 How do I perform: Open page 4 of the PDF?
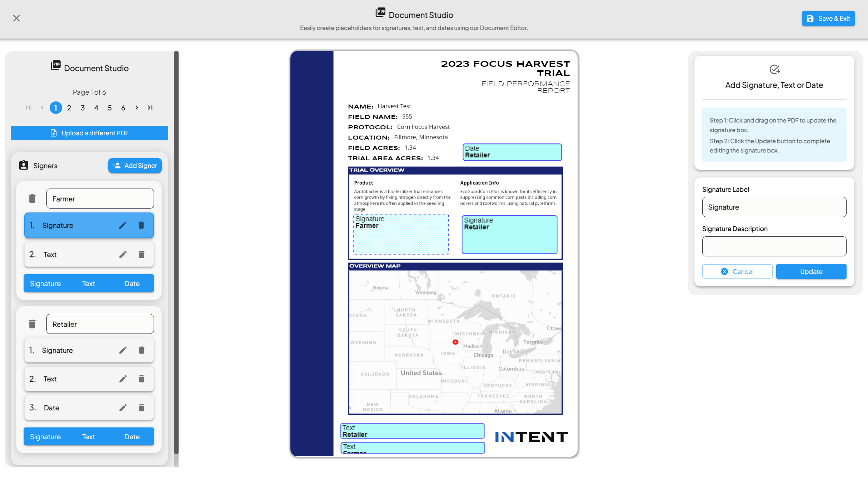click(96, 108)
